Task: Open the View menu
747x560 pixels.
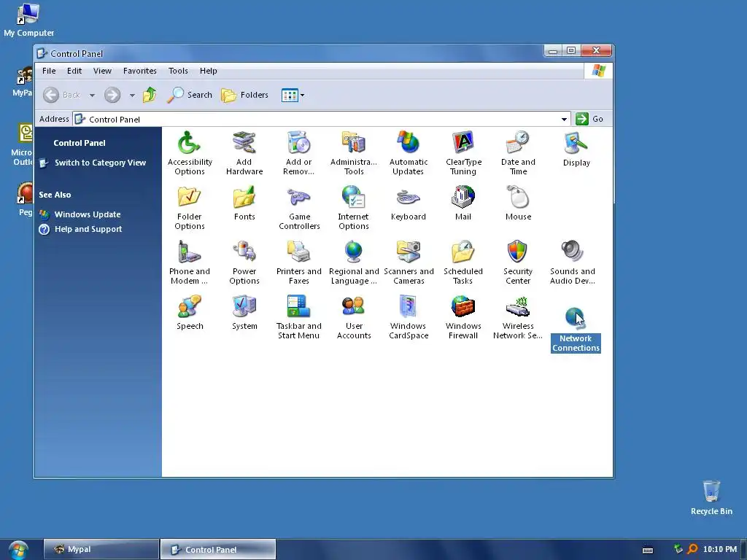Action: coord(102,71)
